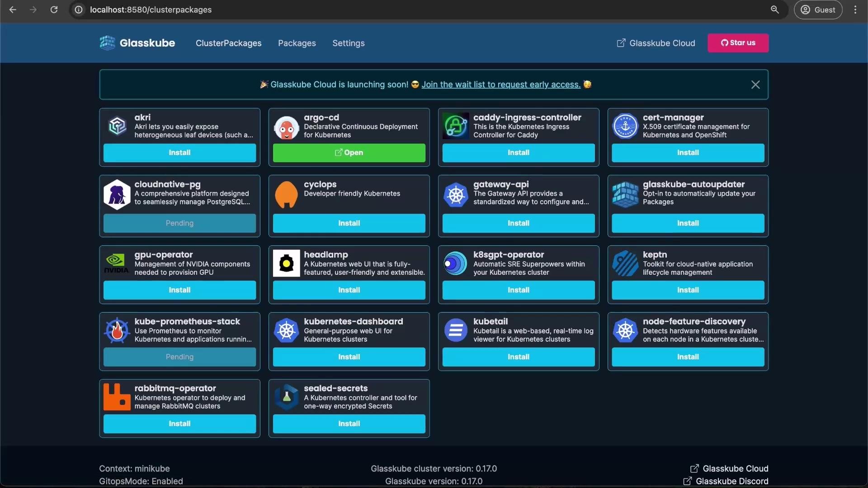Click the kubetail lines logo
The image size is (868, 488).
tap(456, 330)
